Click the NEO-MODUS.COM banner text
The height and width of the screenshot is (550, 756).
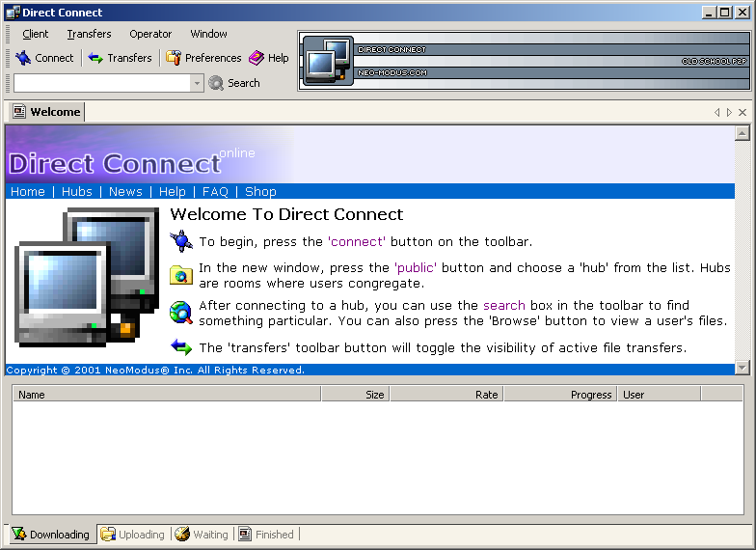tap(391, 73)
